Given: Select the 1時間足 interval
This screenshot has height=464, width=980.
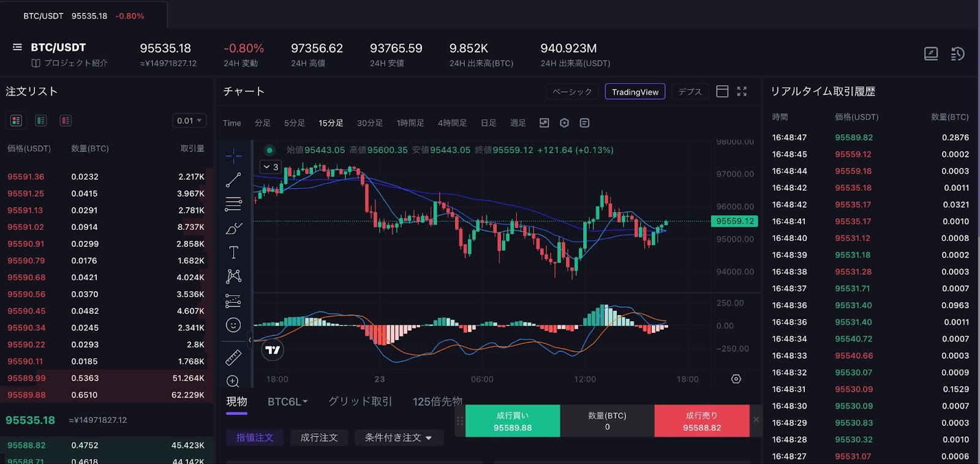Looking at the screenshot, I should 410,123.
